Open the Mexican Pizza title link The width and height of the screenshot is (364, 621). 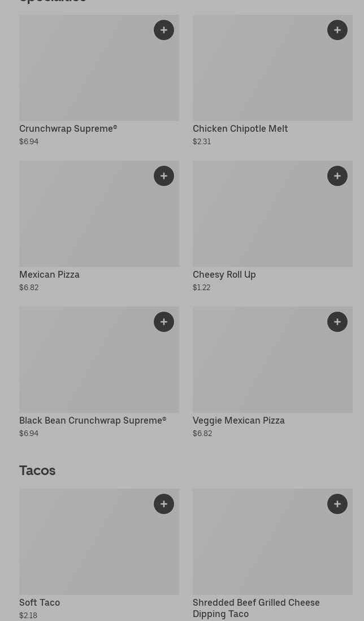pos(49,274)
